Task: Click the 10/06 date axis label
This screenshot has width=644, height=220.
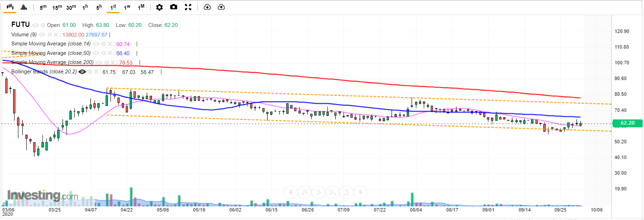Action: [x=597, y=210]
